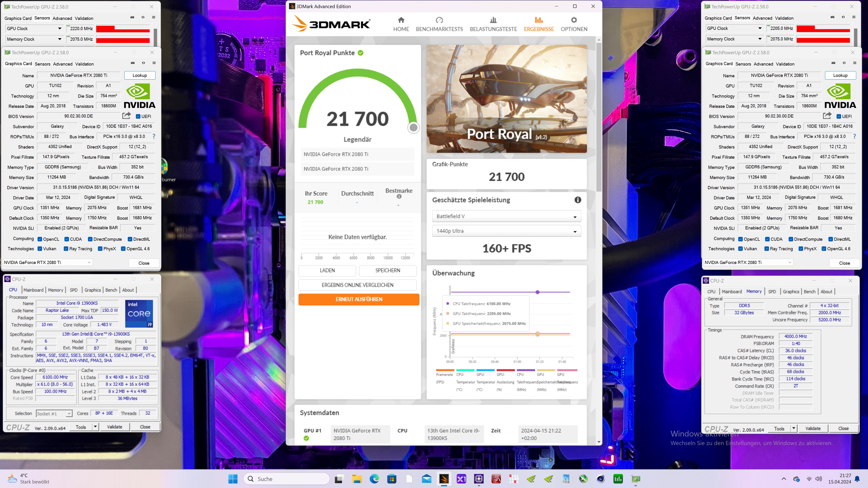Viewport: 868px width, 488px height.
Task: Open Memory Clock sensor dropdown in top-left GPU-Z
Action: coord(34,39)
